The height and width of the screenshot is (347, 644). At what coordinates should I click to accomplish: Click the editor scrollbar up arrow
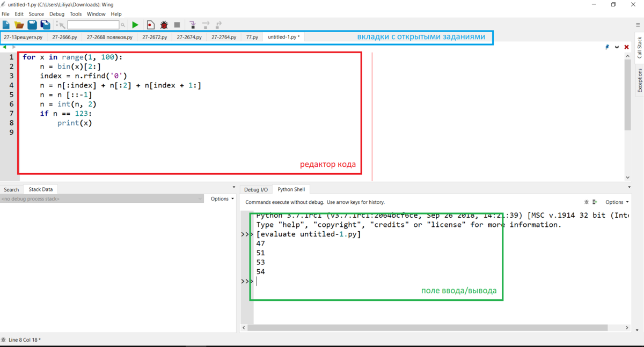pos(628,55)
